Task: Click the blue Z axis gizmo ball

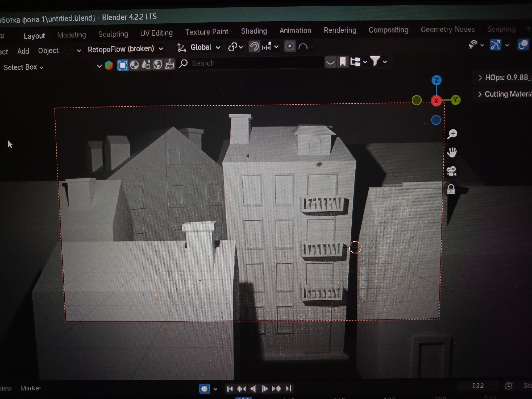Action: tap(436, 80)
